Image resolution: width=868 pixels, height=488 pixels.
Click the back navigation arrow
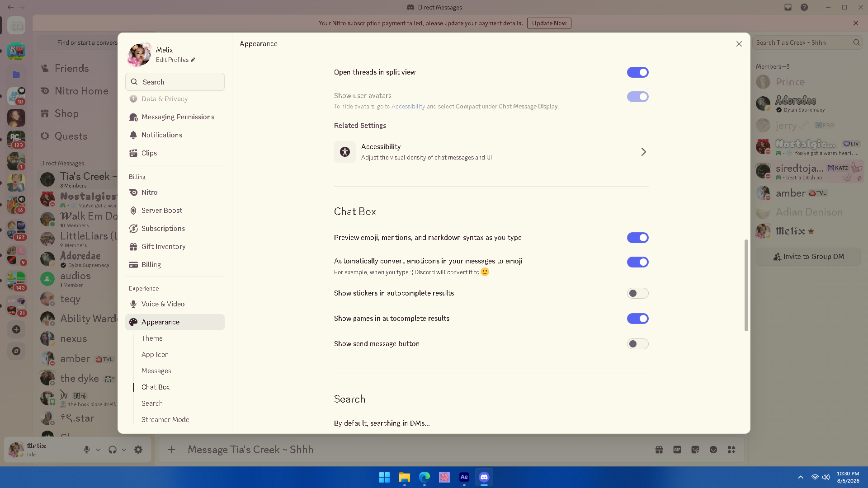(x=10, y=7)
